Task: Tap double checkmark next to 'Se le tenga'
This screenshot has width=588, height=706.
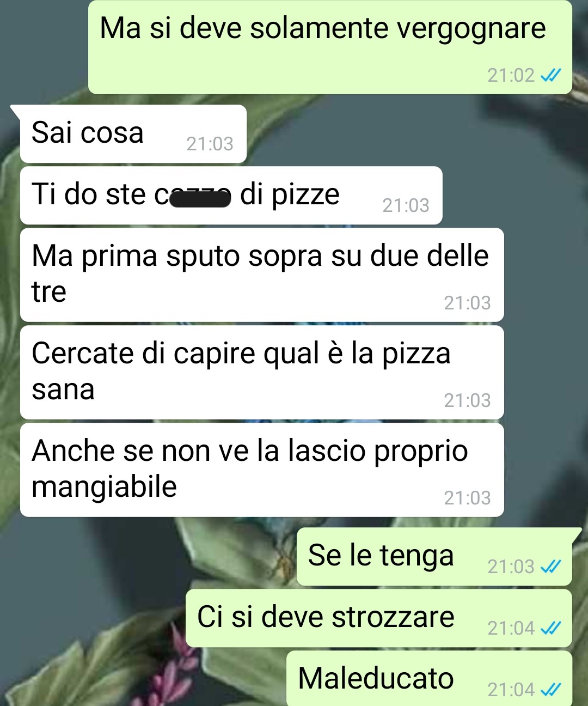Action: pos(550,567)
